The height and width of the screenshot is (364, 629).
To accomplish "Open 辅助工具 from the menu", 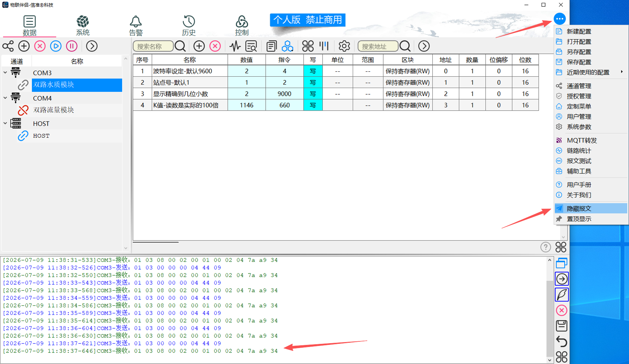I will [591, 171].
